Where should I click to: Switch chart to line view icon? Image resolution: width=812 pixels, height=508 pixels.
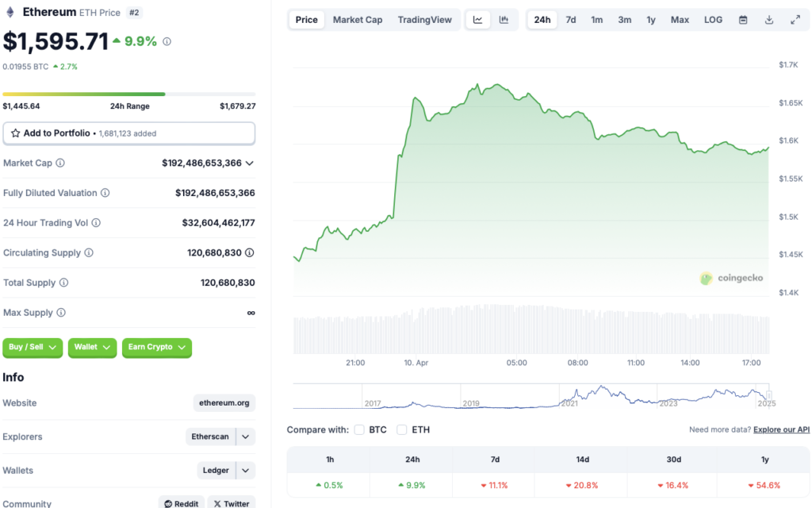tap(477, 20)
